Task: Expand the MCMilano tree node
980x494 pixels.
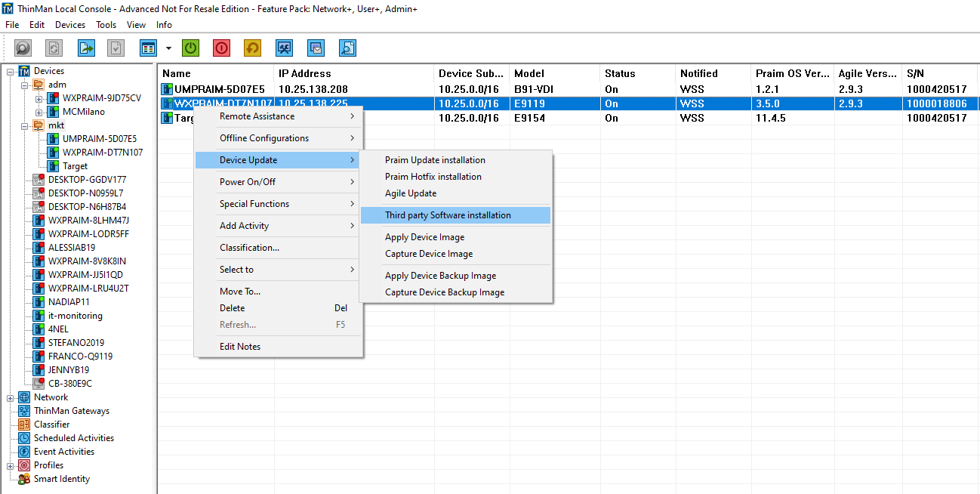Action: point(39,112)
